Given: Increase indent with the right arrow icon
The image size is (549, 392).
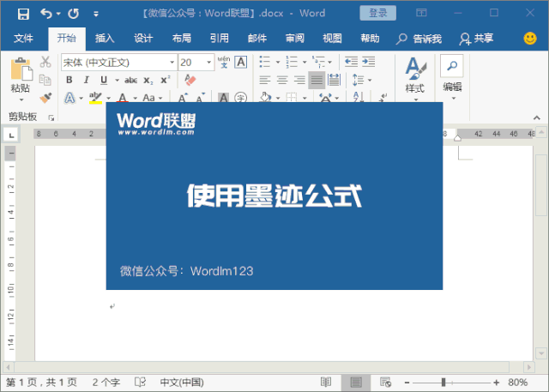Looking at the screenshot, I should tap(369, 62).
